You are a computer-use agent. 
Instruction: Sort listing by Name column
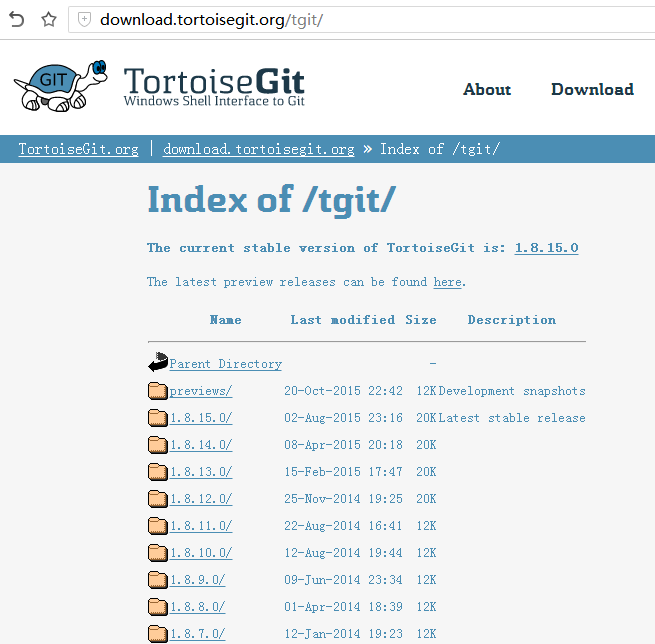tap(226, 320)
